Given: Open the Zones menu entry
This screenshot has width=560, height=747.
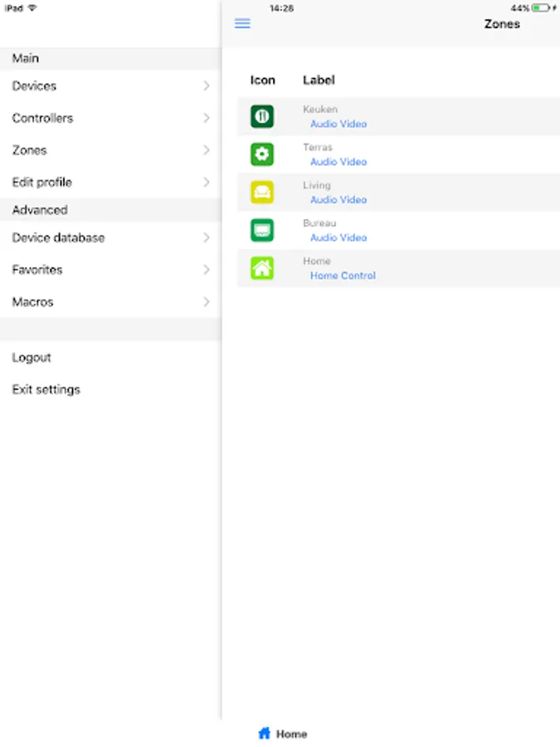Looking at the screenshot, I should point(110,150).
